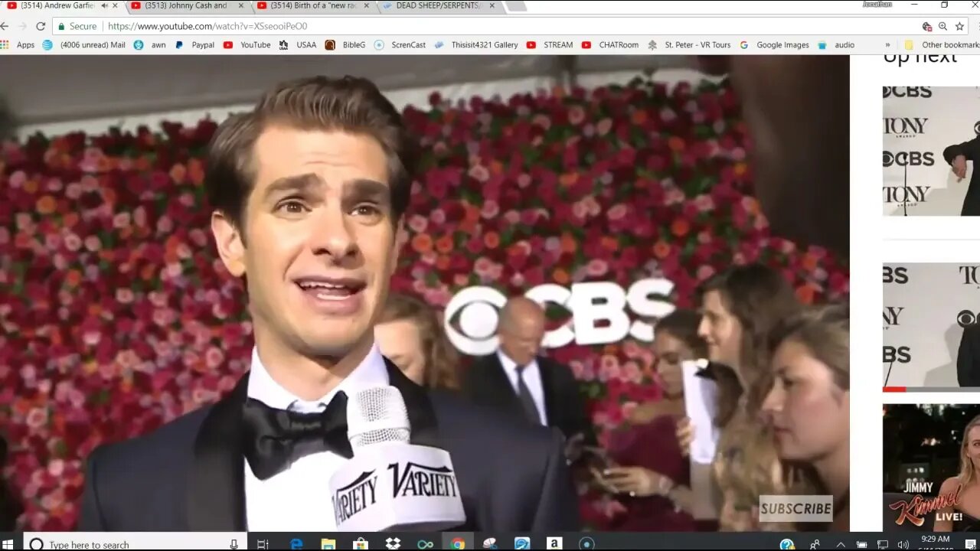Open the People icon in taskbar

tap(815, 544)
